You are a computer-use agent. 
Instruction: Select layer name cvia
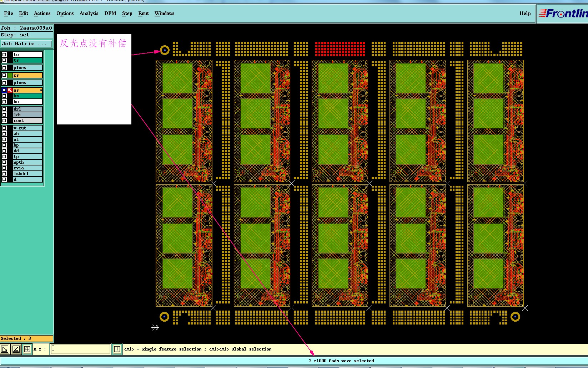click(x=28, y=168)
